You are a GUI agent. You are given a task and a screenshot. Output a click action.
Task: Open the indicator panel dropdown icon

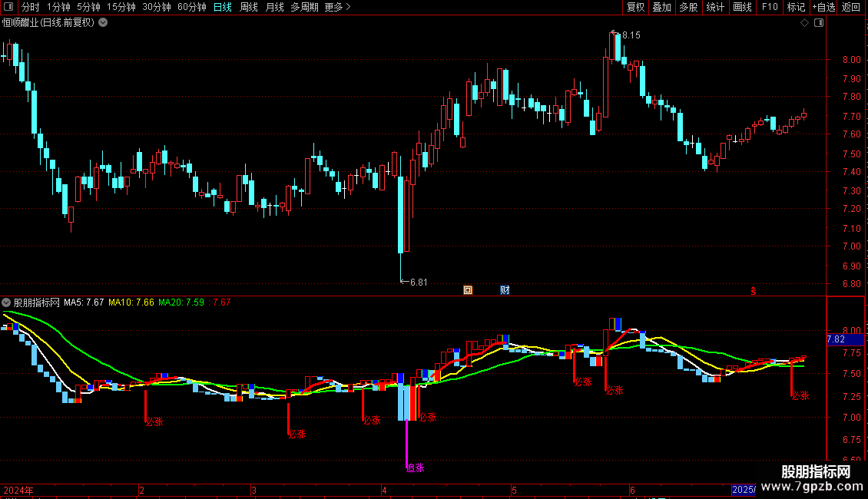pyautogui.click(x=6, y=302)
